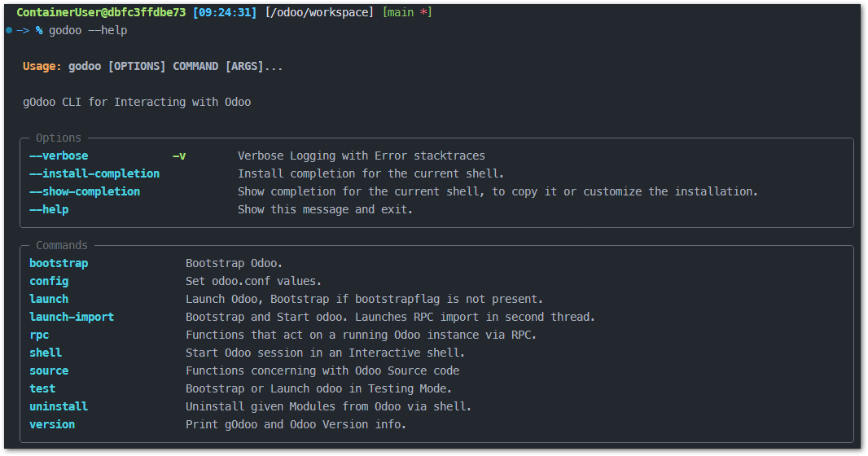
Task: Click the shell command name
Action: coord(46,353)
